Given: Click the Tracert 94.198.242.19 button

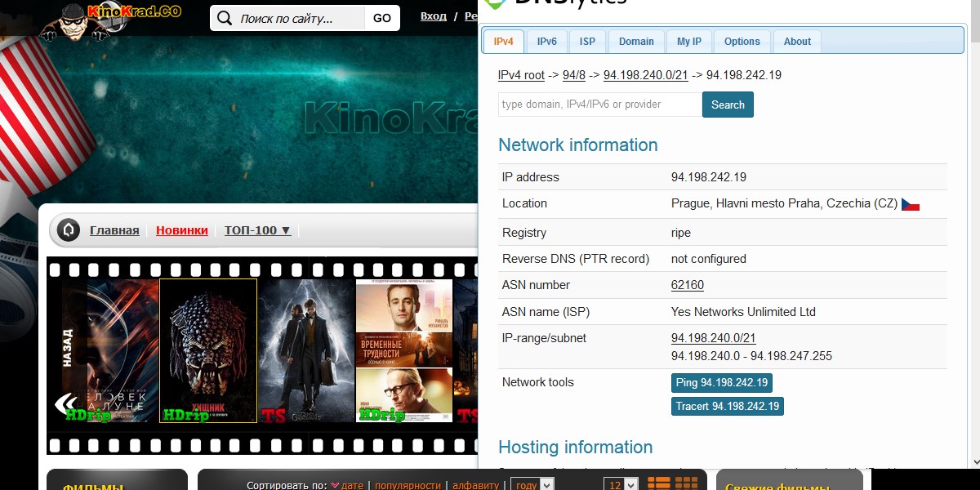Looking at the screenshot, I should tap(727, 406).
